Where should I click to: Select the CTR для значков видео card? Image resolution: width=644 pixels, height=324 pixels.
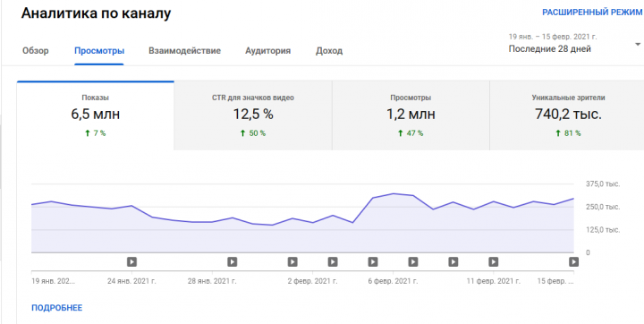point(253,115)
